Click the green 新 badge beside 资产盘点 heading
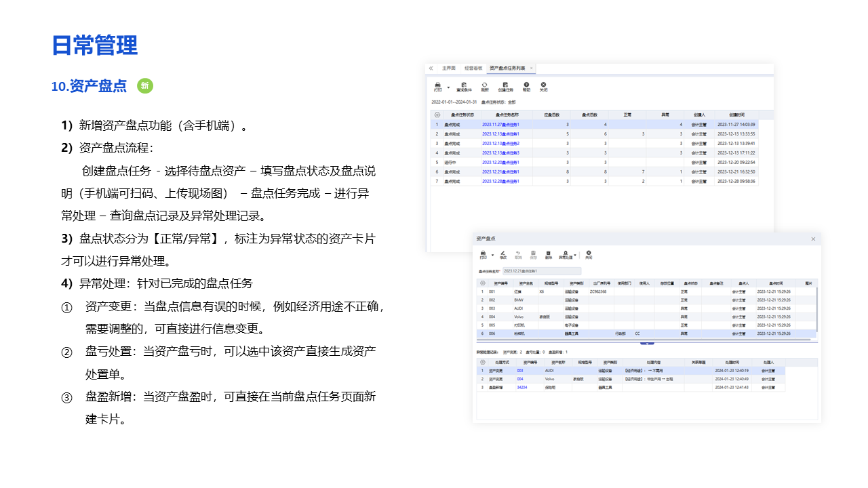The image size is (868, 488). click(x=144, y=86)
